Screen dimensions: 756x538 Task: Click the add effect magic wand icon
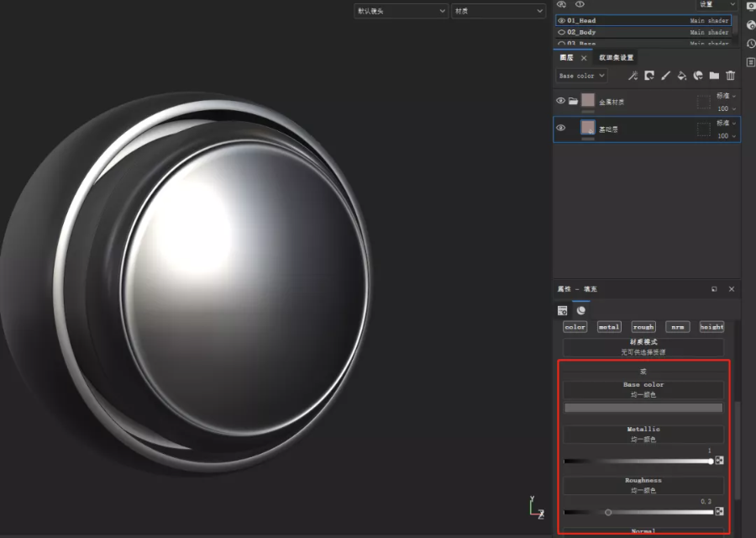click(x=633, y=76)
